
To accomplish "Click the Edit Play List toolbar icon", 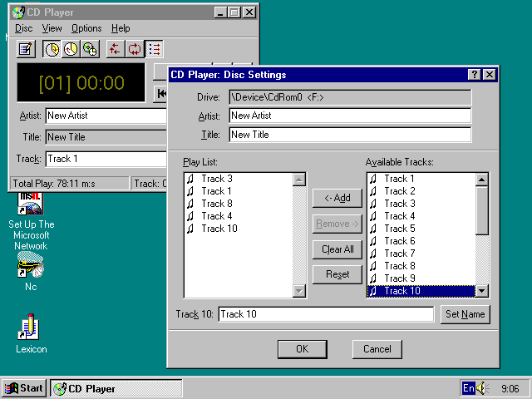I will (26, 49).
